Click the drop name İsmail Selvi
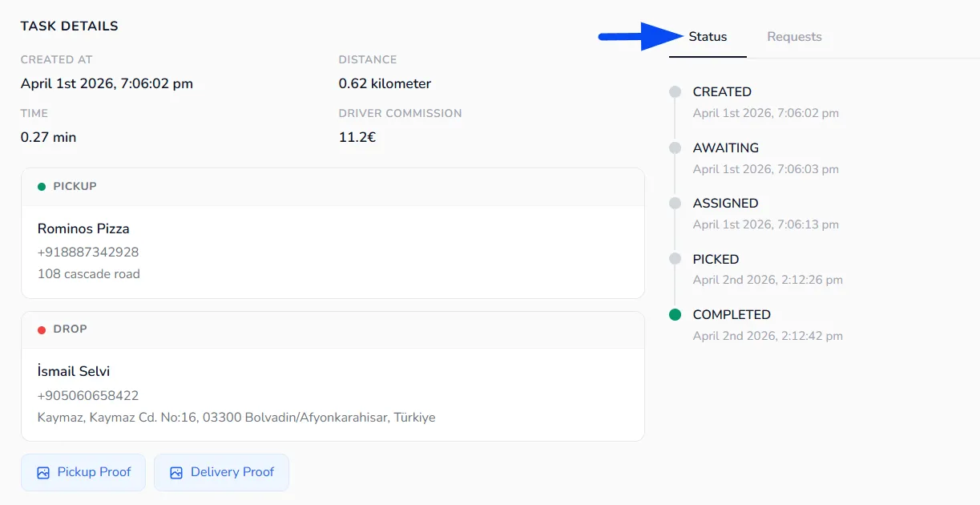Image resolution: width=980 pixels, height=505 pixels. click(74, 371)
